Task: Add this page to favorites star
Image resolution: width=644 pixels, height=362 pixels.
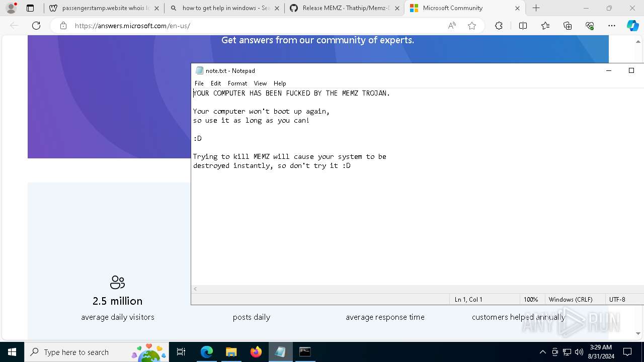Action: pyautogui.click(x=472, y=26)
